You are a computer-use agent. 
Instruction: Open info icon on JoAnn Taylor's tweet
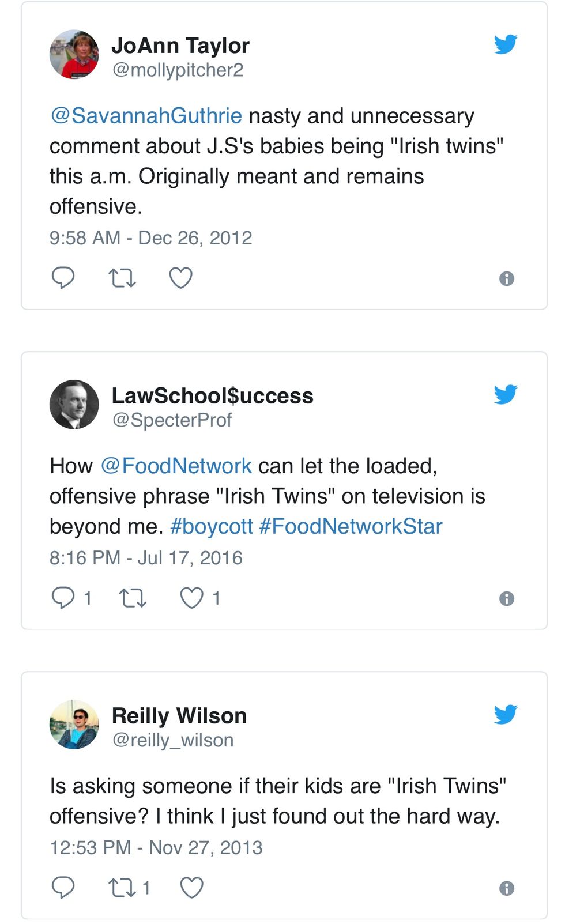506,279
